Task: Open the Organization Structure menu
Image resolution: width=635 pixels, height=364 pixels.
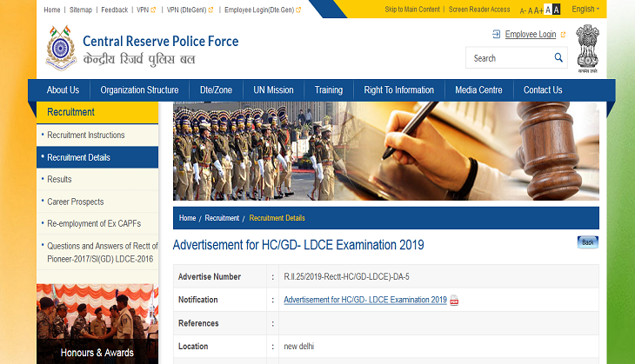Action: (139, 89)
